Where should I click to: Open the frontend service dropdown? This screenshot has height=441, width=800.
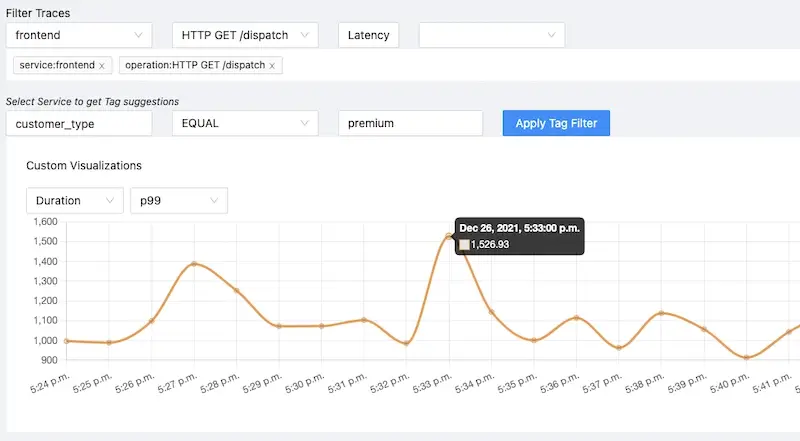pos(79,35)
